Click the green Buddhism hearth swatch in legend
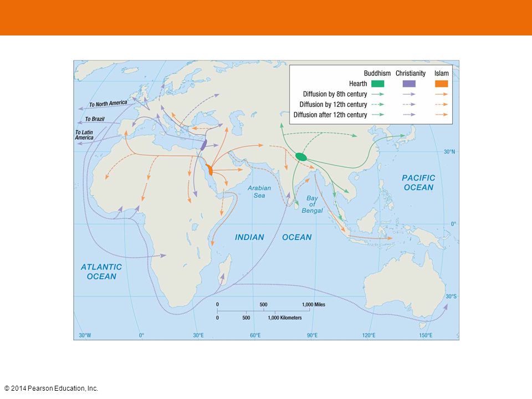 (377, 84)
